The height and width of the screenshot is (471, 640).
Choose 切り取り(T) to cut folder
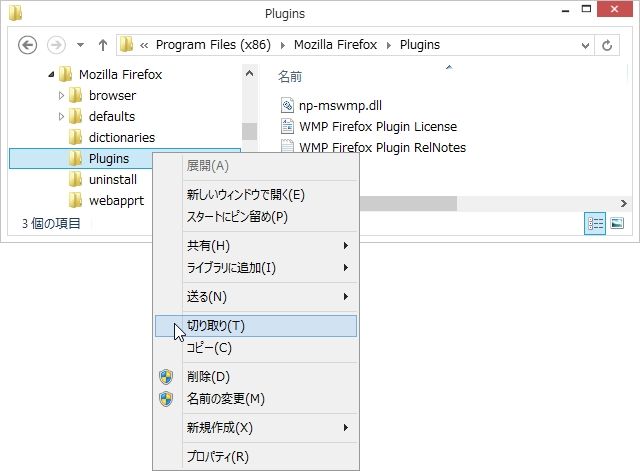(256, 326)
